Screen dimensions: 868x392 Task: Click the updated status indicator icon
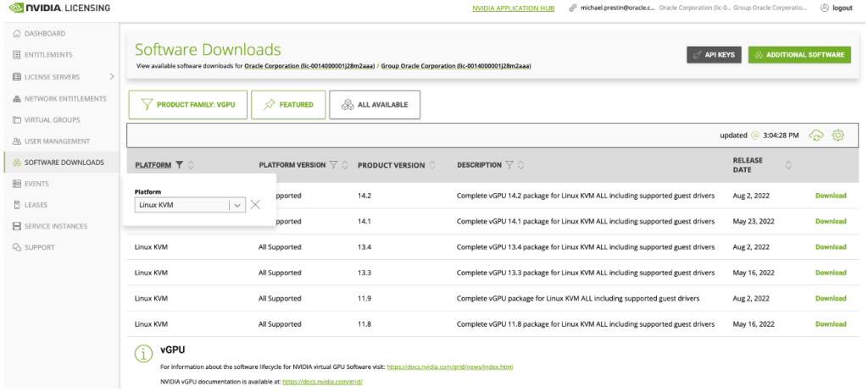point(756,135)
